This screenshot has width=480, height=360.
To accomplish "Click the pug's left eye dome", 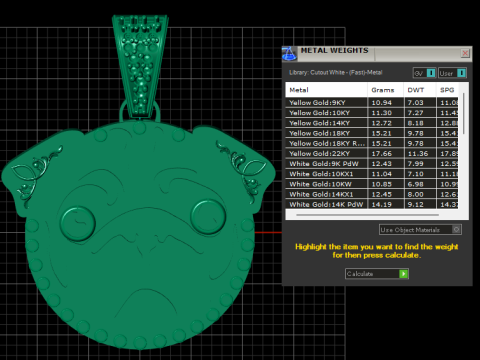I will pyautogui.click(x=78, y=223).
